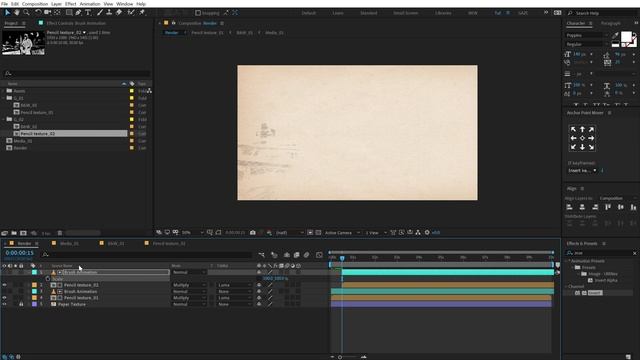This screenshot has height=360, width=640.
Task: Enable motion blur for the composition
Action: pos(307,255)
